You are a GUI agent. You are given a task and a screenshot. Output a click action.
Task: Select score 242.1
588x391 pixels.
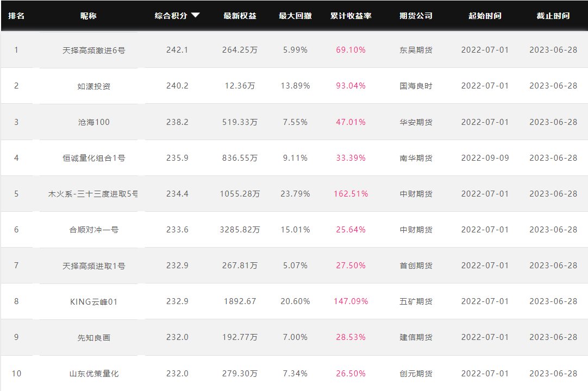point(177,50)
